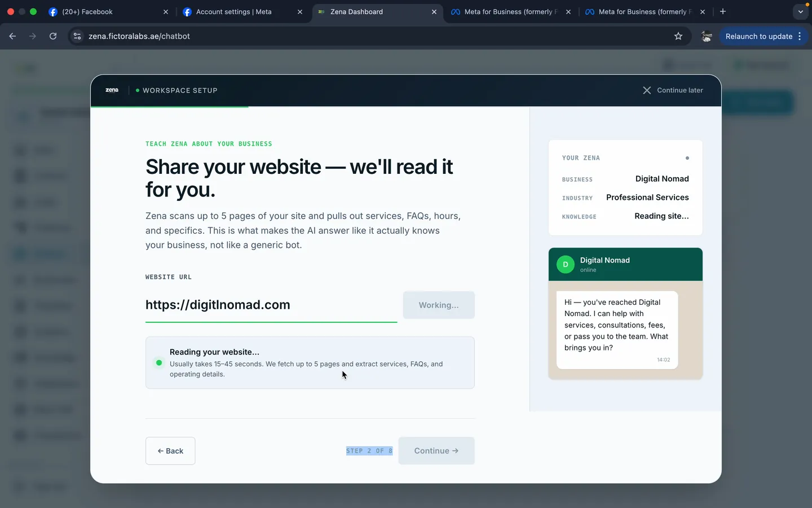
Task: Click the Continue button
Action: pyautogui.click(x=436, y=451)
